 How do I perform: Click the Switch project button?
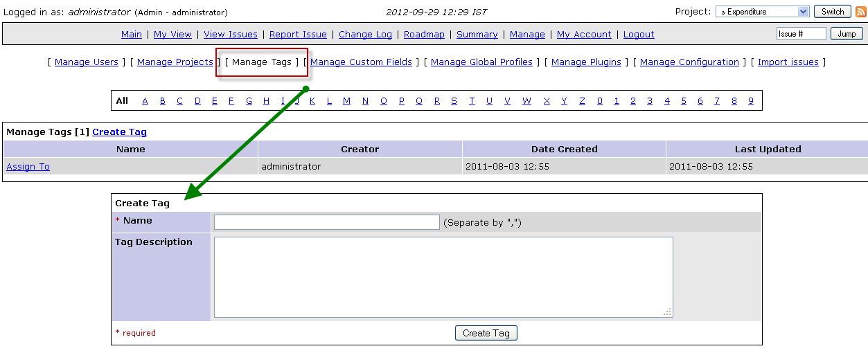(x=833, y=12)
